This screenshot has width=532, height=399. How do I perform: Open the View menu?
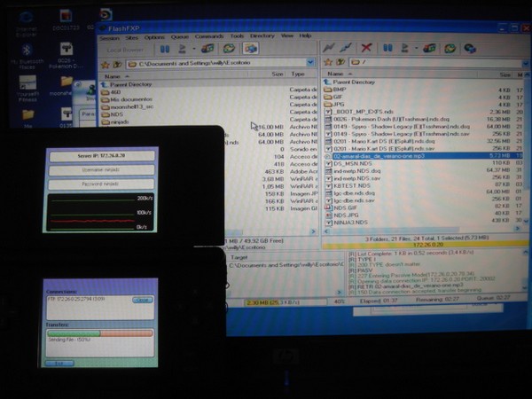287,35
